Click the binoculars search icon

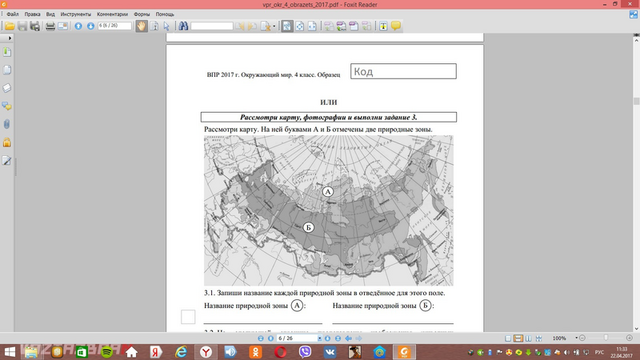[x=183, y=26]
